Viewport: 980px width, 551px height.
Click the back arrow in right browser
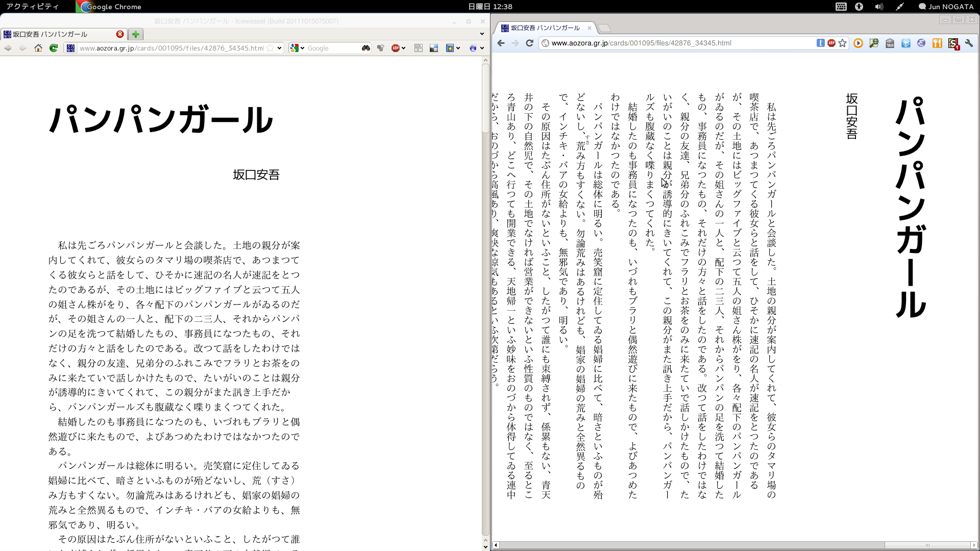click(501, 42)
